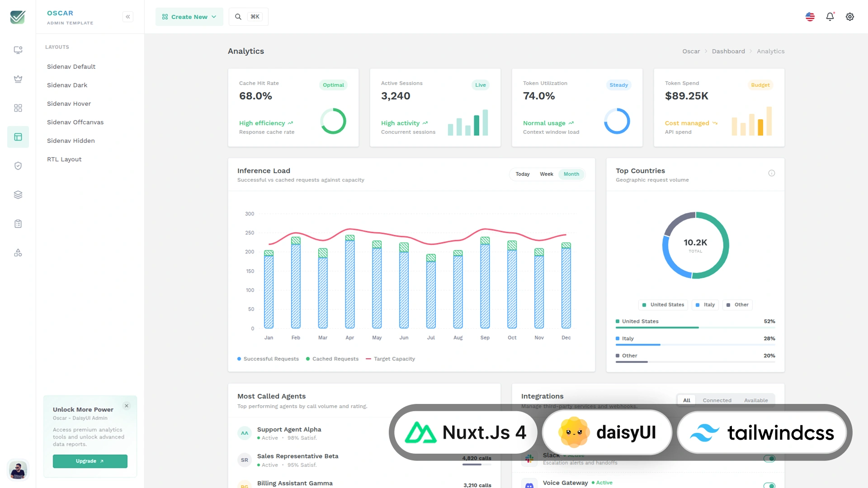
Task: Open the shield check icon in sidebar rail
Action: [x=18, y=166]
